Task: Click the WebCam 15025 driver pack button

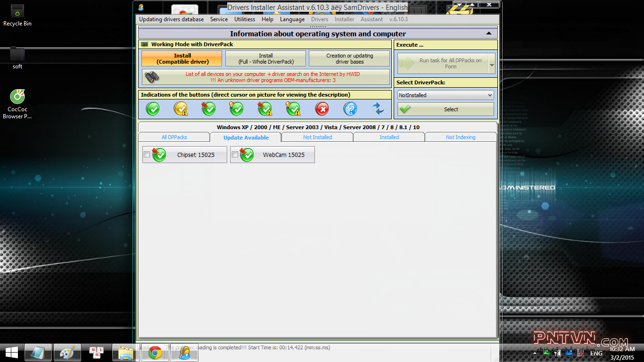Action: (272, 155)
